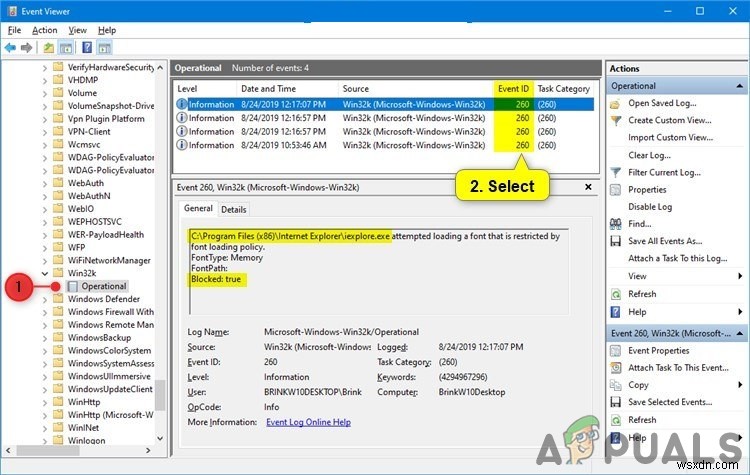
Task: Click the Save Selected Events disk icon
Action: [x=616, y=402]
